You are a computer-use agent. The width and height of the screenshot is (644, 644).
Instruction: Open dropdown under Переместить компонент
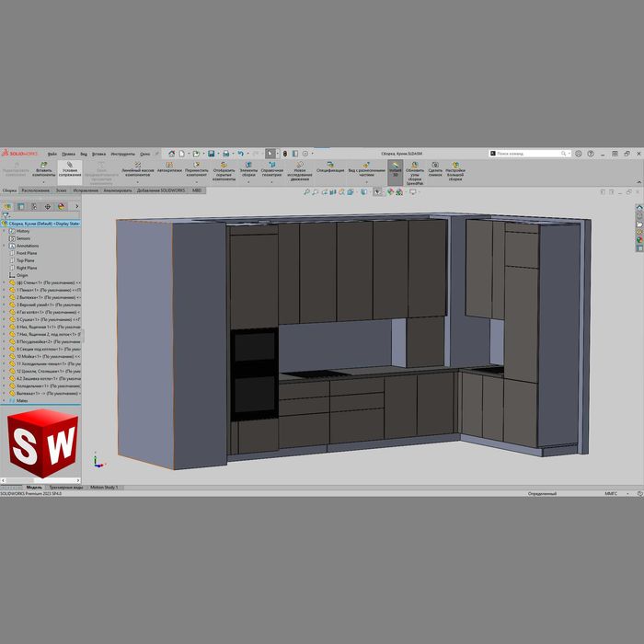click(x=196, y=182)
